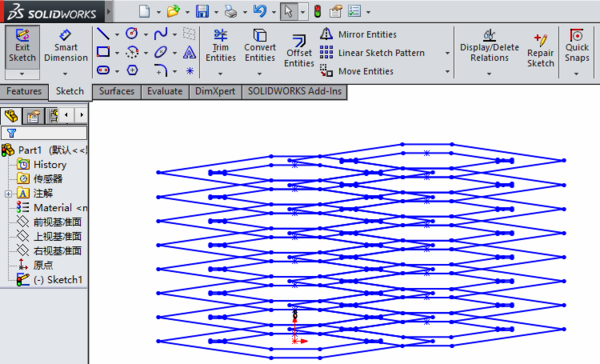Switch to the Sketch tab
This screenshot has width=600, height=364.
click(70, 91)
